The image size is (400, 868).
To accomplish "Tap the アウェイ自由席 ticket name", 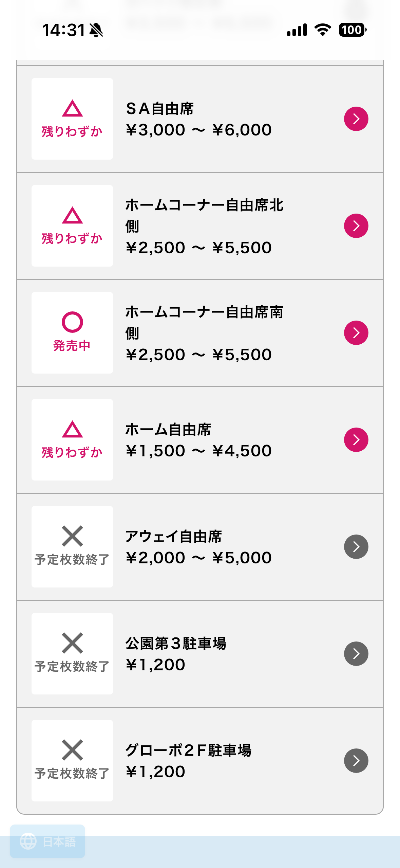I will click(x=173, y=537).
